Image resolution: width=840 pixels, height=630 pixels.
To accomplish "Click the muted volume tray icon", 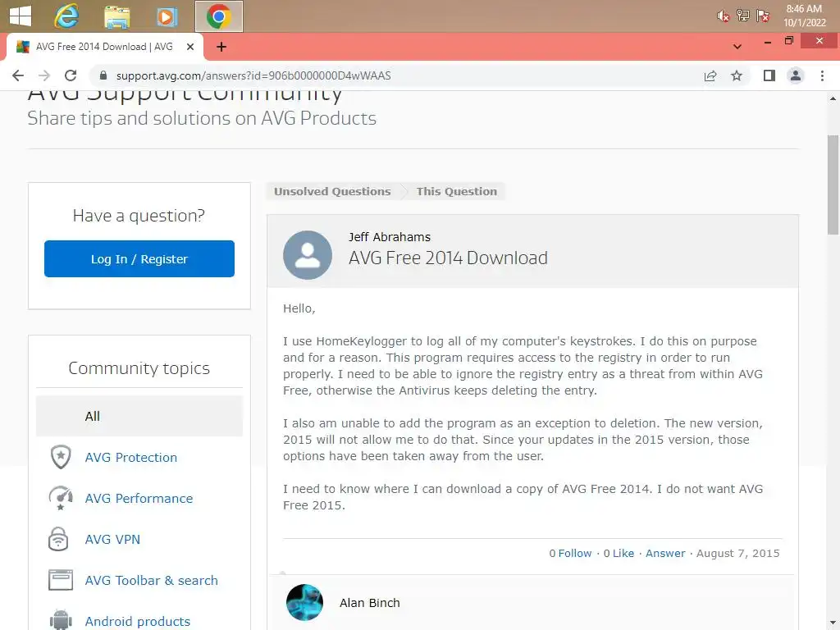I will coord(724,16).
